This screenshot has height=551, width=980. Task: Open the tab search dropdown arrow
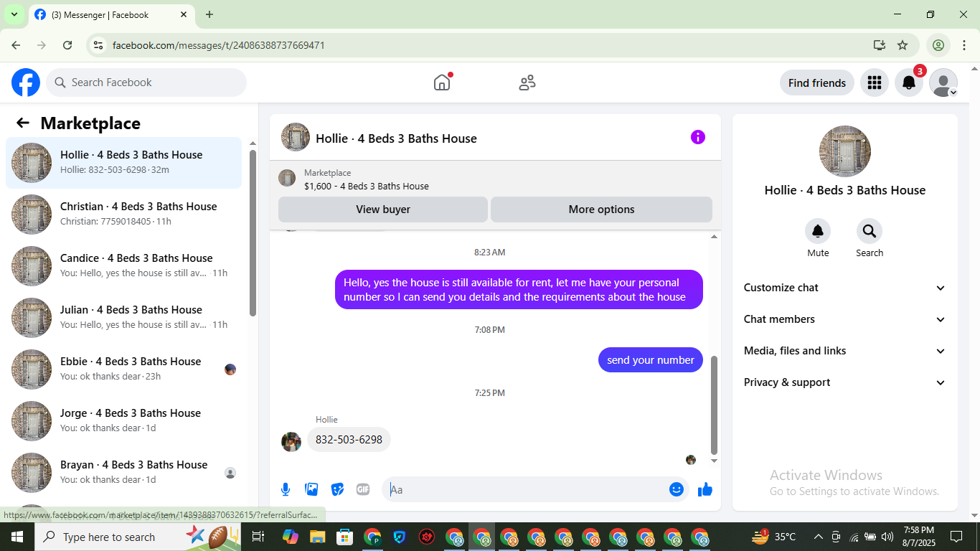click(14, 14)
